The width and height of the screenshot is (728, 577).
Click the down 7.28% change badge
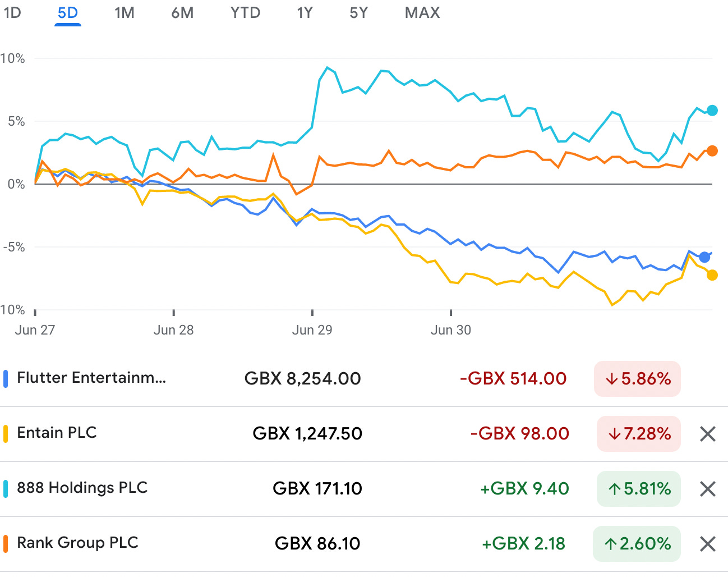(x=639, y=434)
